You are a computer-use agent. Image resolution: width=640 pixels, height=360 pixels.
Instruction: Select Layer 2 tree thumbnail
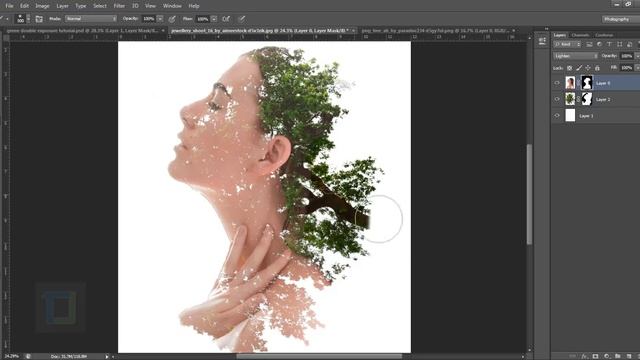[x=570, y=99]
